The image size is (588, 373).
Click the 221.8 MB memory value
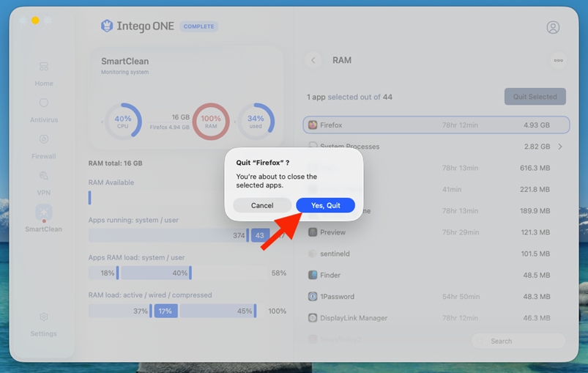pyautogui.click(x=535, y=189)
